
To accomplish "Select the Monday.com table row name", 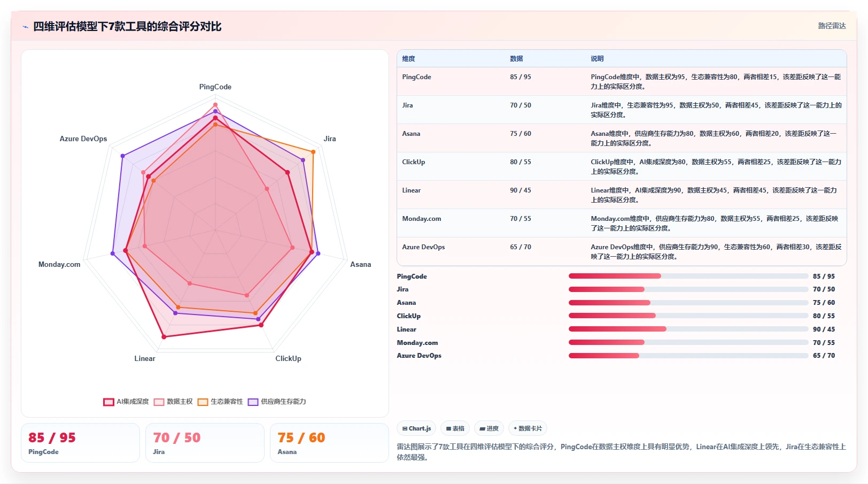I will coord(422,219).
